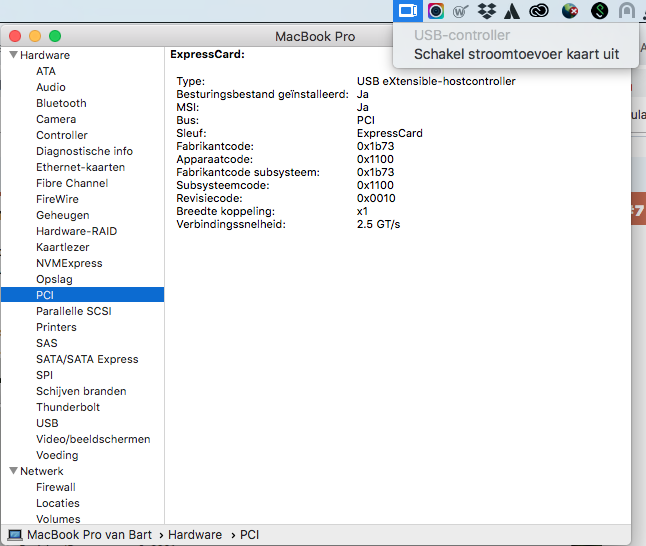Open the Bluetooth hardware entry
This screenshot has width=646, height=546.
[x=61, y=103]
